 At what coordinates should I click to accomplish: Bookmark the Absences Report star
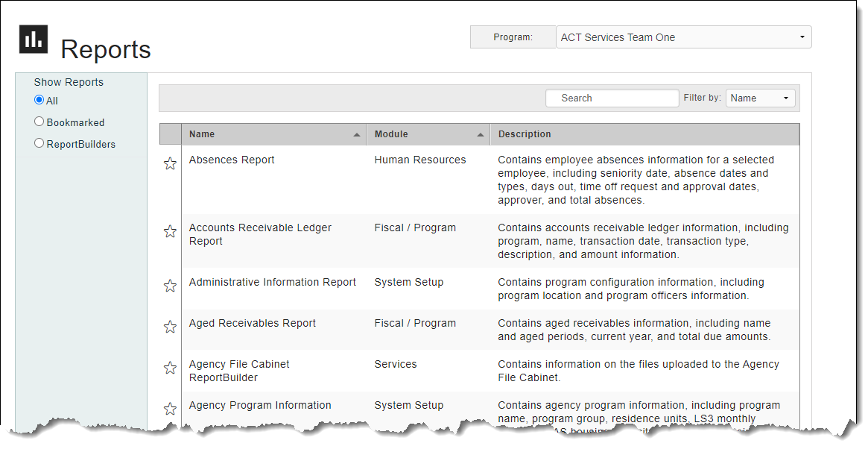[x=170, y=163]
